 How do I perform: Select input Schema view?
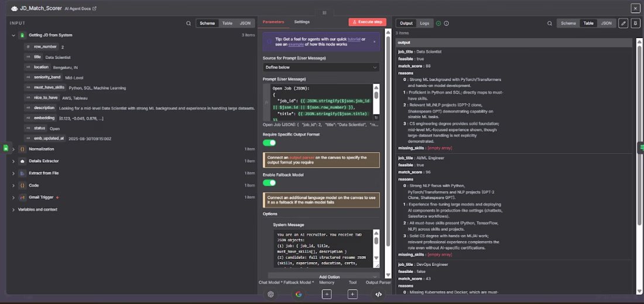click(x=207, y=23)
